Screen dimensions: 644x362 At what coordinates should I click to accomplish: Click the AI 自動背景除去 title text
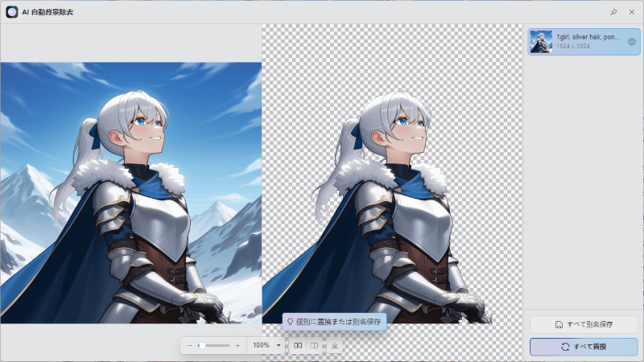click(x=52, y=12)
